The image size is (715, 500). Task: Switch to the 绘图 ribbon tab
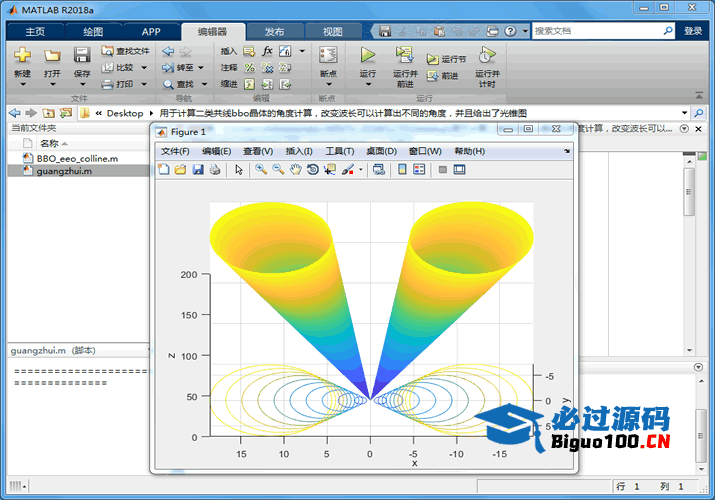[x=92, y=32]
